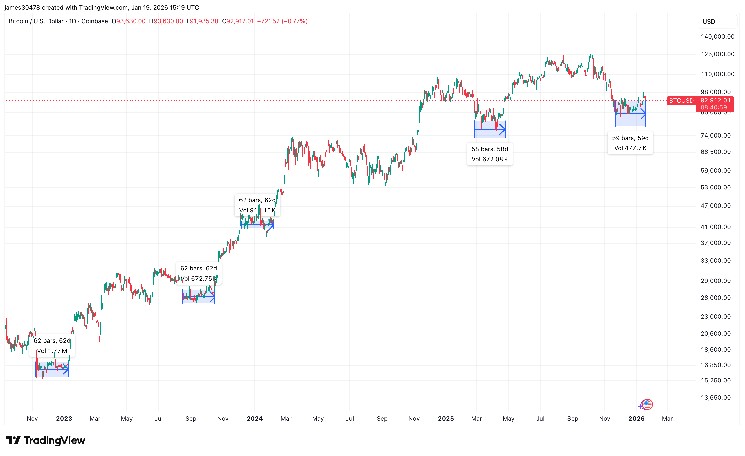Select the March 2025 blue range box

(x=489, y=128)
